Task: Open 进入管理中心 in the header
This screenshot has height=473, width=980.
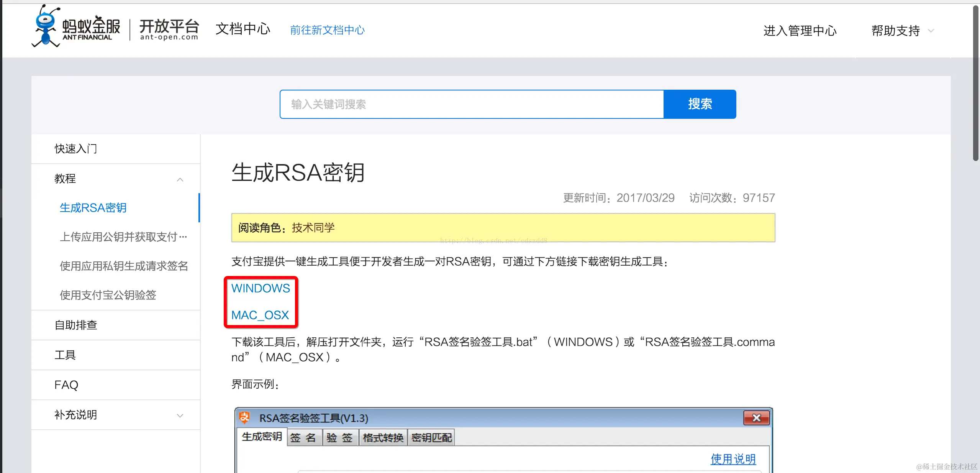Action: coord(800,31)
